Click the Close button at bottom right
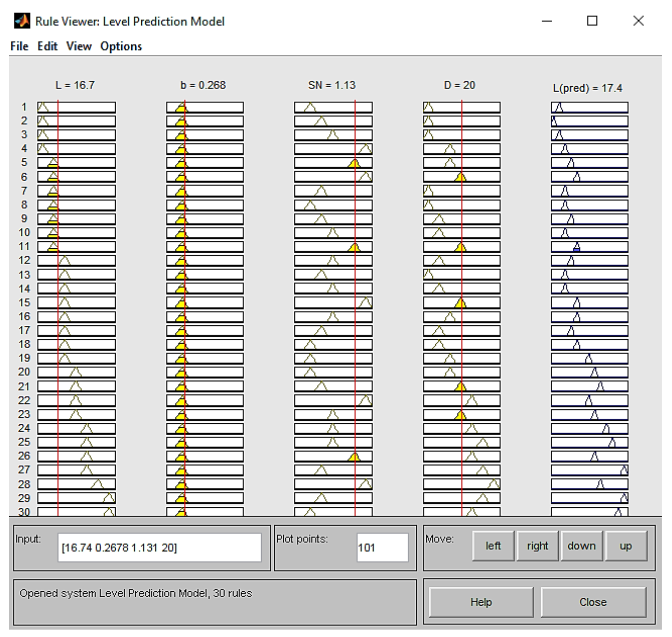Image resolution: width=672 pixels, height=637 pixels. tap(593, 602)
